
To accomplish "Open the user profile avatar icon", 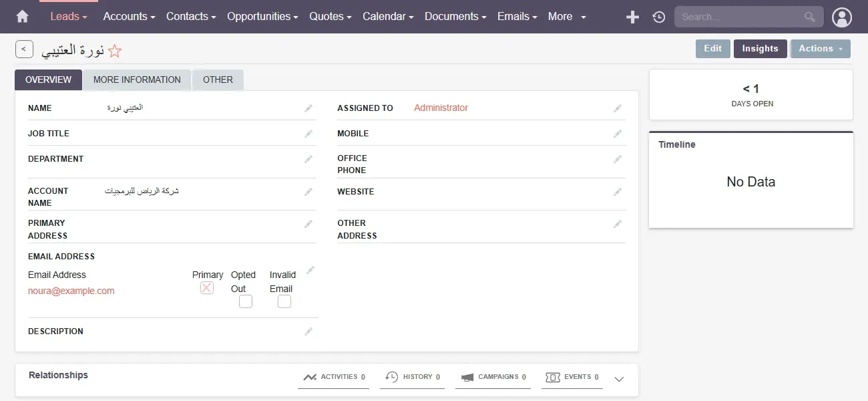I will click(843, 17).
